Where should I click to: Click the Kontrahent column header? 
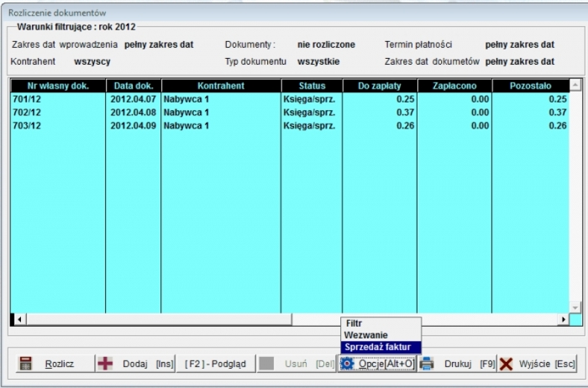(x=221, y=86)
